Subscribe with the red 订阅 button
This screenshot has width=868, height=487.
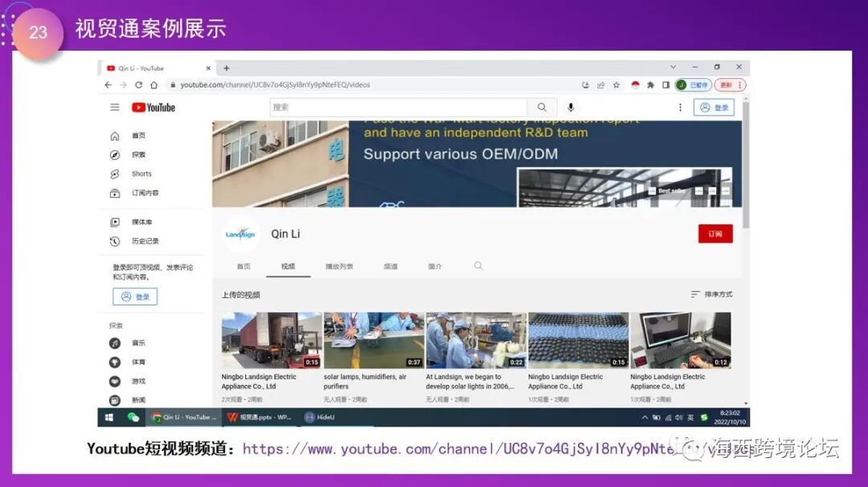click(715, 234)
